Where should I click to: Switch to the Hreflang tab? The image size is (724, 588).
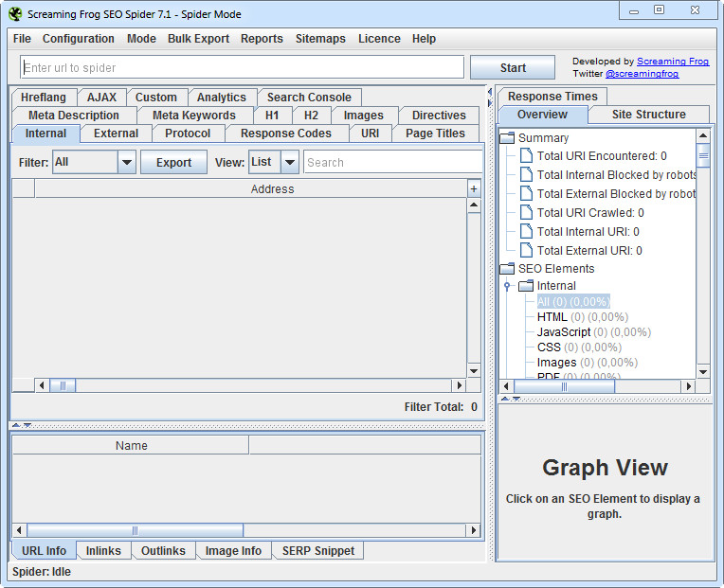pos(44,98)
